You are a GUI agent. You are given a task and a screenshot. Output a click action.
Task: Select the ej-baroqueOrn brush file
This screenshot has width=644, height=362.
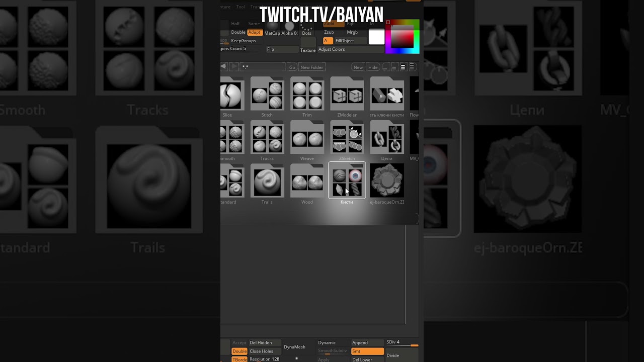[387, 181]
